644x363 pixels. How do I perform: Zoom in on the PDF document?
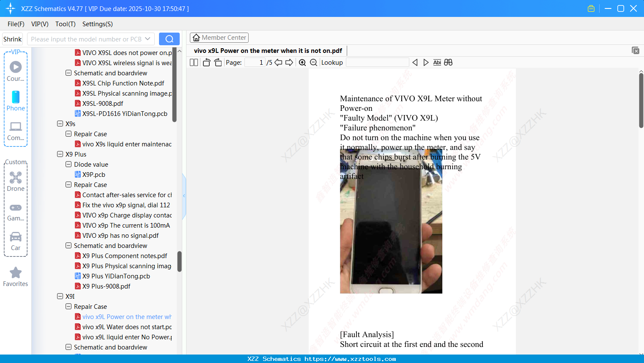(x=302, y=62)
